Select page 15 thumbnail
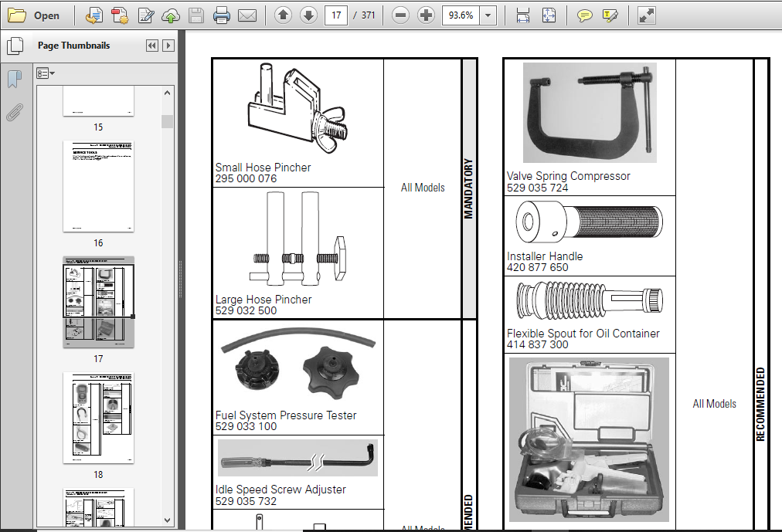This screenshot has width=782, height=532. click(x=98, y=100)
